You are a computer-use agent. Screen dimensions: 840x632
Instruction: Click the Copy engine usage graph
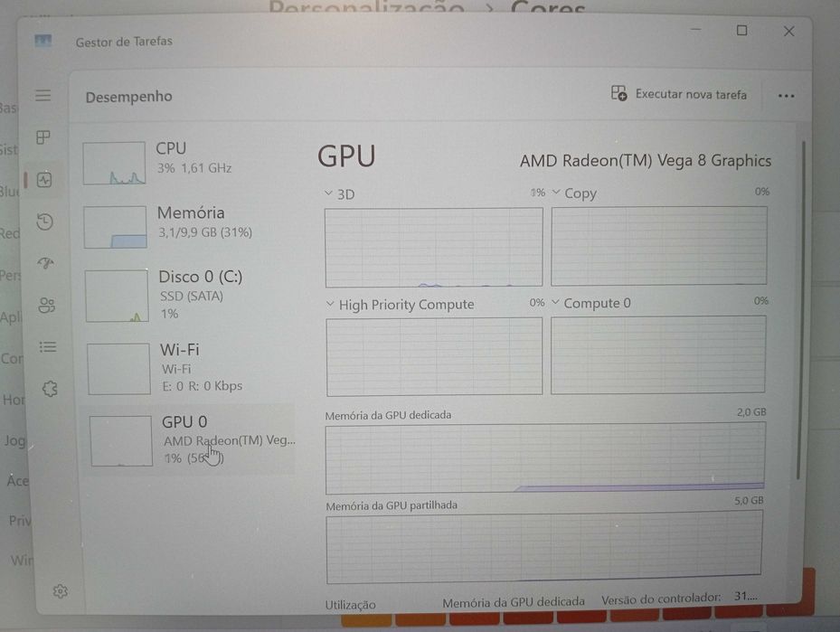pyautogui.click(x=659, y=246)
